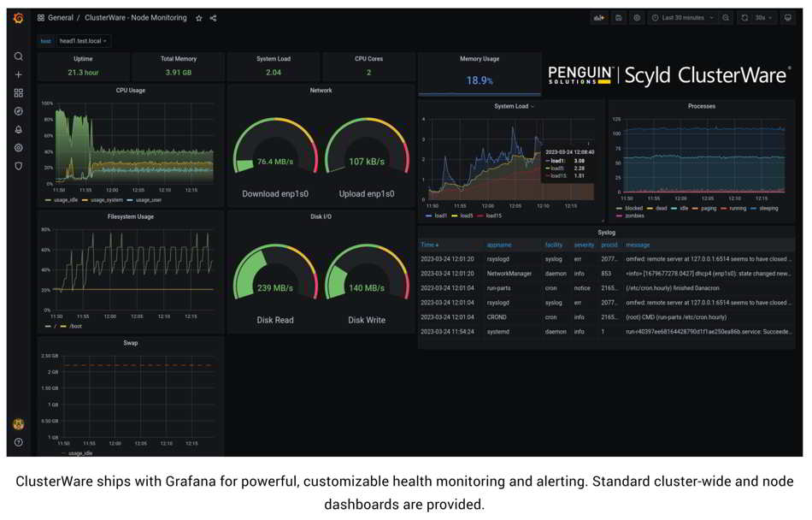Open the head1.test.local host dropdown
812x520 pixels.
pos(84,41)
